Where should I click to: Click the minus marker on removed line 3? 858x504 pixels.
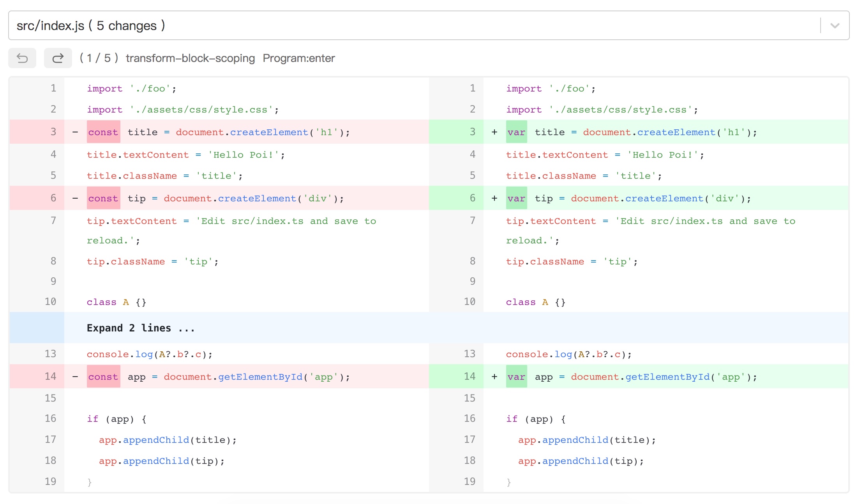point(75,132)
